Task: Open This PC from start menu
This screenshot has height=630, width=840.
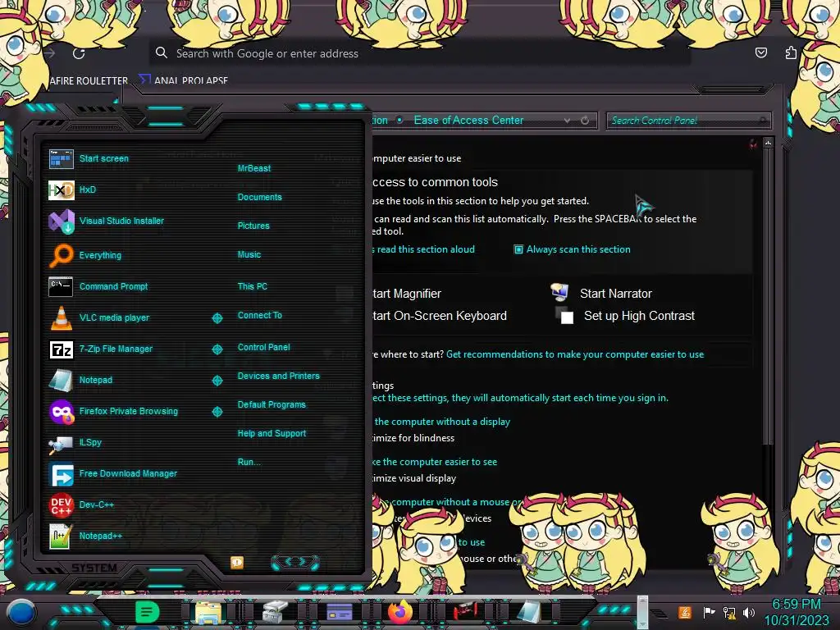Action: 253,286
